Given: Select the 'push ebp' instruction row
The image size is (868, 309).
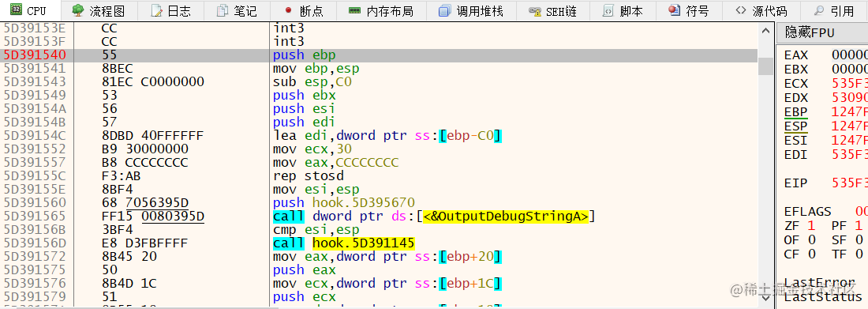Looking at the screenshot, I should pyautogui.click(x=380, y=55).
